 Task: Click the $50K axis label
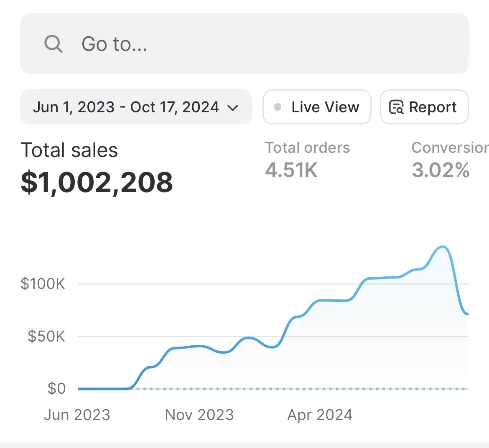[x=46, y=337]
